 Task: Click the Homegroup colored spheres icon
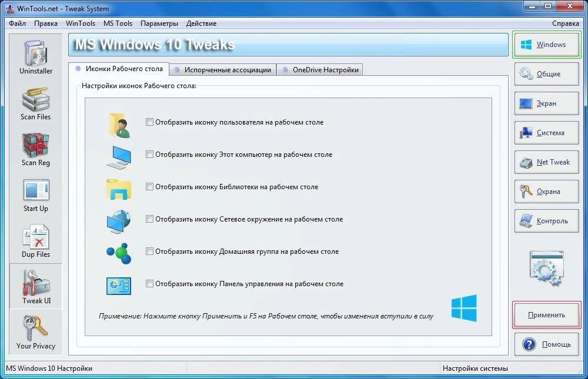pyautogui.click(x=119, y=253)
